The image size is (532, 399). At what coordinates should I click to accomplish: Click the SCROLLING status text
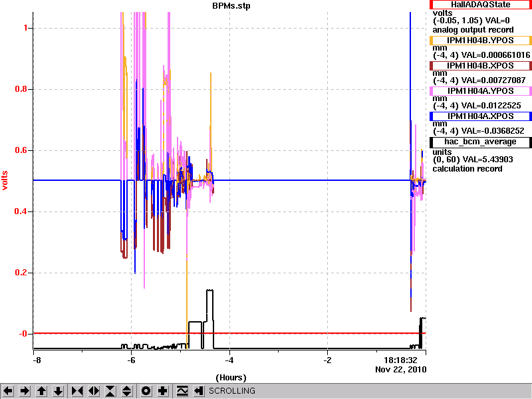click(x=232, y=391)
